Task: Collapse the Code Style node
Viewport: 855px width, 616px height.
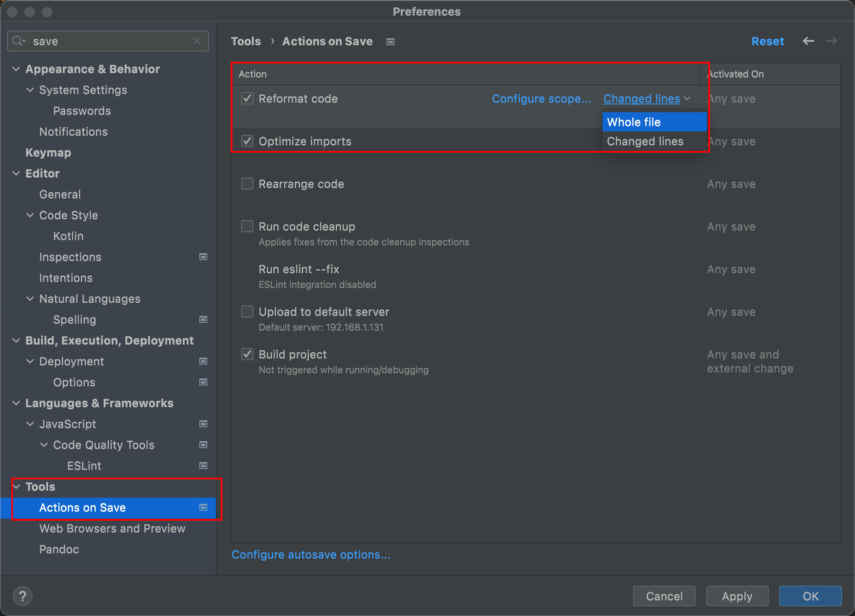Action: point(30,215)
